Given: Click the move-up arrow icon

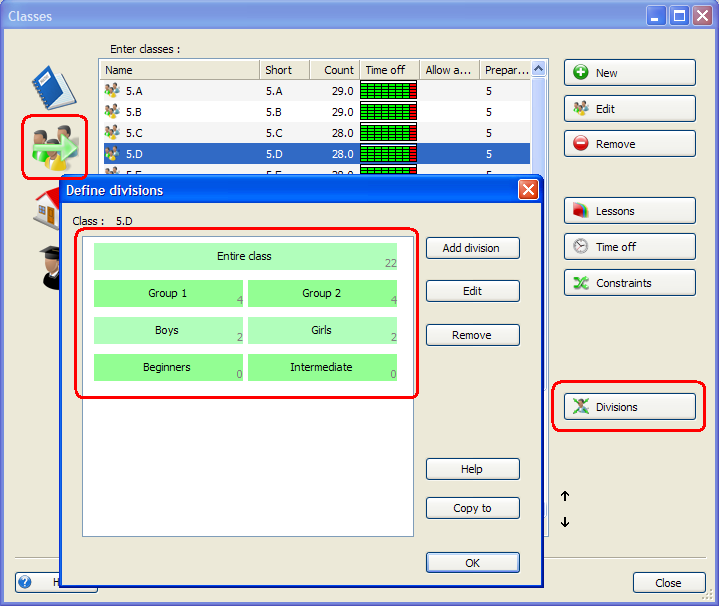Looking at the screenshot, I should click(565, 496).
